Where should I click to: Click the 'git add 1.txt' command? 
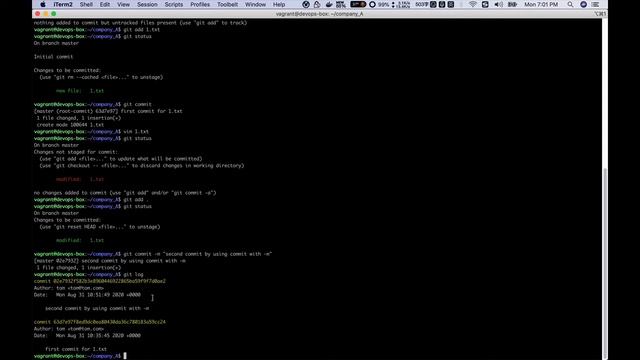click(142, 29)
